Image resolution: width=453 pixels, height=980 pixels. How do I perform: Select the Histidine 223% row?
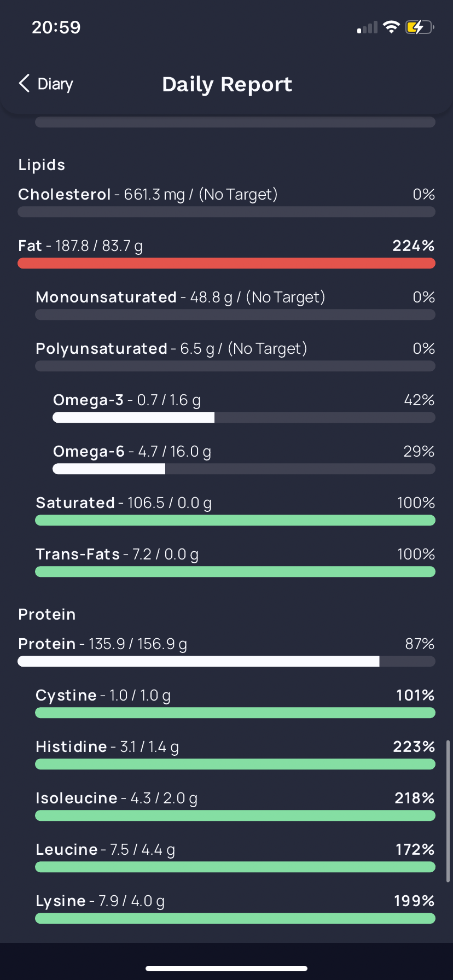[x=235, y=754]
